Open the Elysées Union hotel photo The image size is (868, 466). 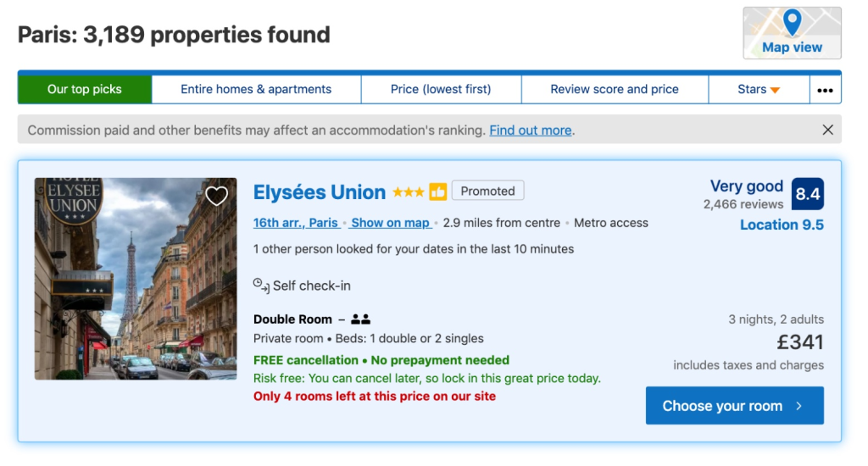136,279
